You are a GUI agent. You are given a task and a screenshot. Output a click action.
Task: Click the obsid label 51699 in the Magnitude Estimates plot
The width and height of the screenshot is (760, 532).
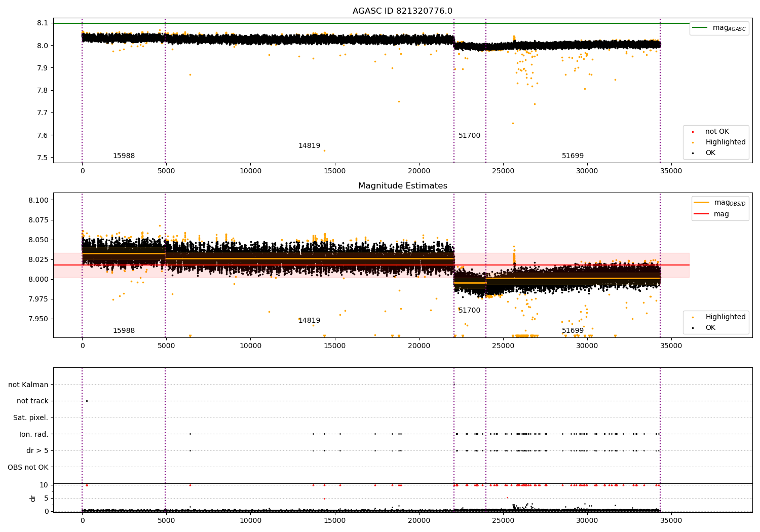(x=573, y=331)
